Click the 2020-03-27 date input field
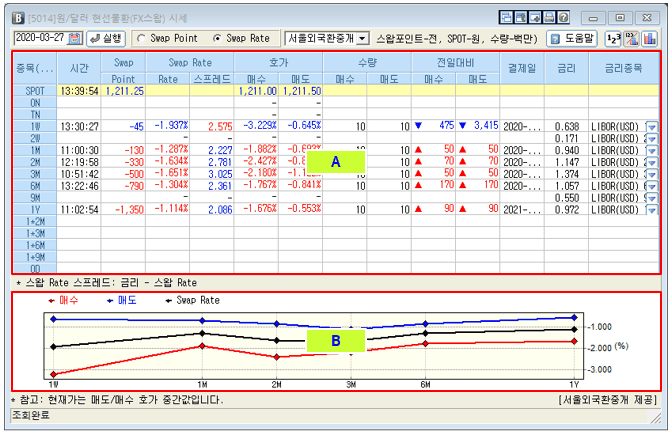Image resolution: width=672 pixels, height=434 pixels. pos(41,38)
